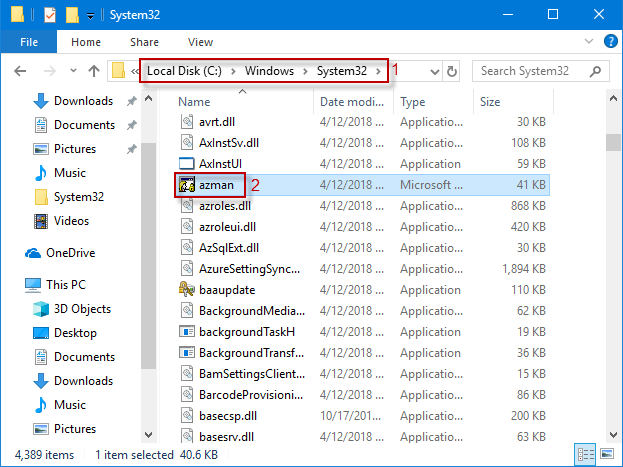Image resolution: width=623 pixels, height=467 pixels.
Task: Unpin Documents using its pin icon
Action: pos(131,125)
